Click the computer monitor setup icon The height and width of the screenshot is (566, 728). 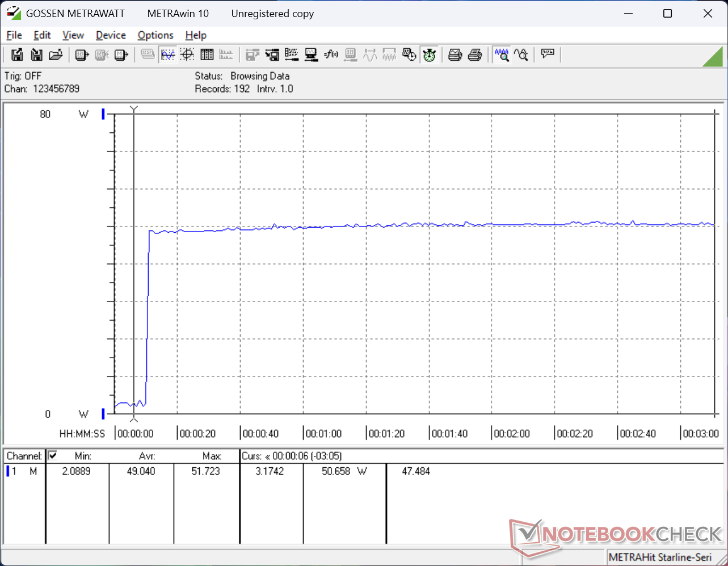coord(311,54)
